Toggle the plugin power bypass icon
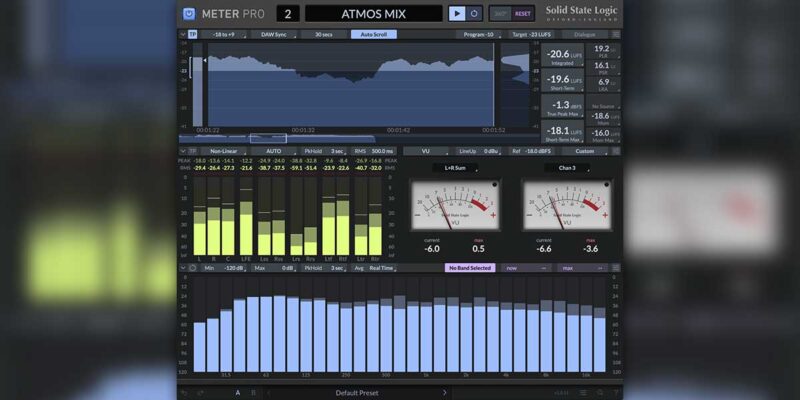Screen dimensions: 800x400 point(189,14)
